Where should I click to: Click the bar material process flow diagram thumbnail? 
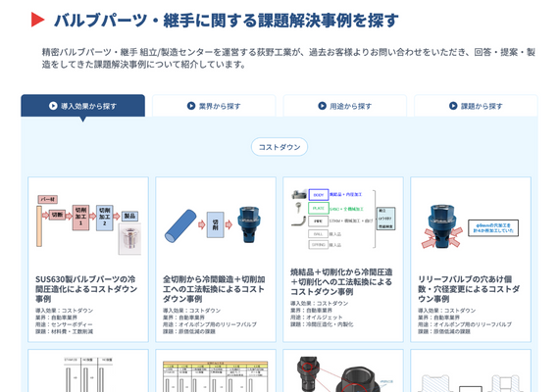click(x=88, y=224)
